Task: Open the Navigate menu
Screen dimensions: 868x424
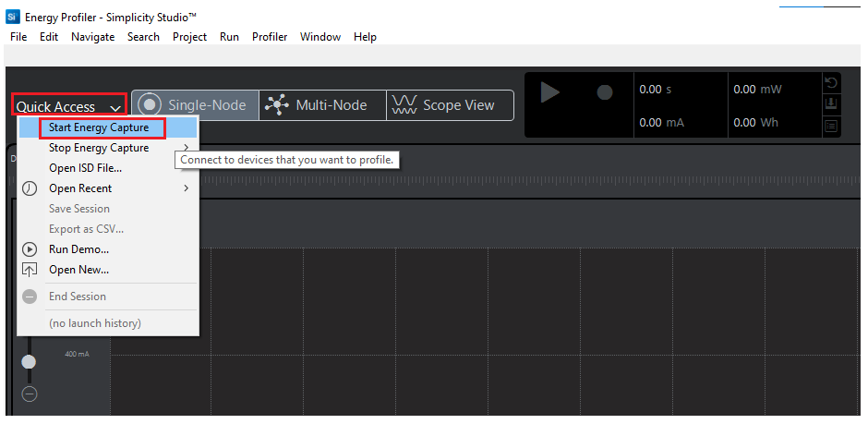Action: [92, 37]
